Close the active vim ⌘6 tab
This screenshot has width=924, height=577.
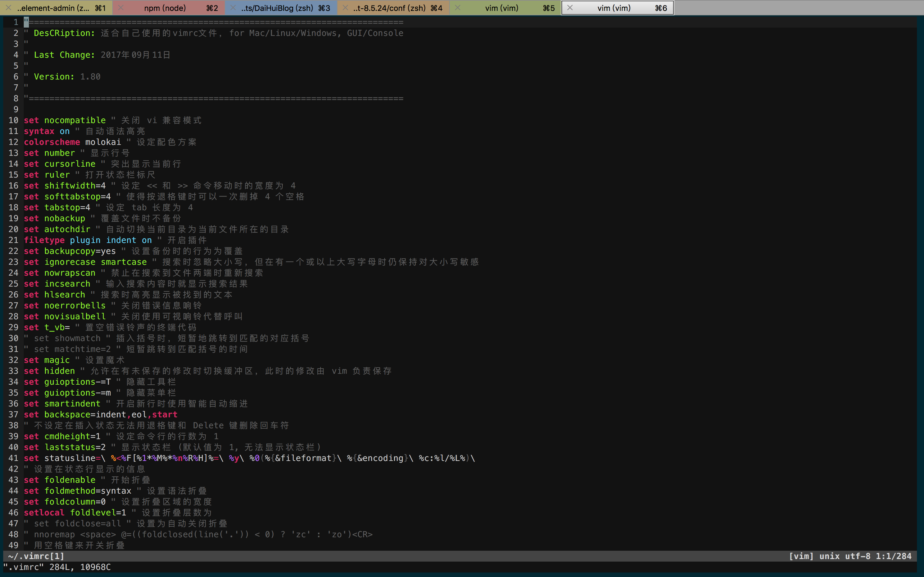pos(570,8)
